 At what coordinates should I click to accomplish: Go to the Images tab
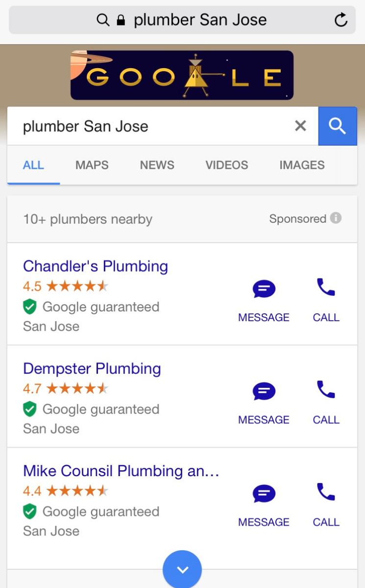302,165
